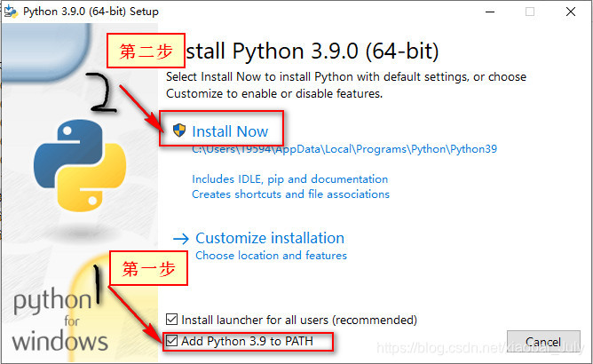Click the shield icon beside Install Now

pyautogui.click(x=179, y=131)
